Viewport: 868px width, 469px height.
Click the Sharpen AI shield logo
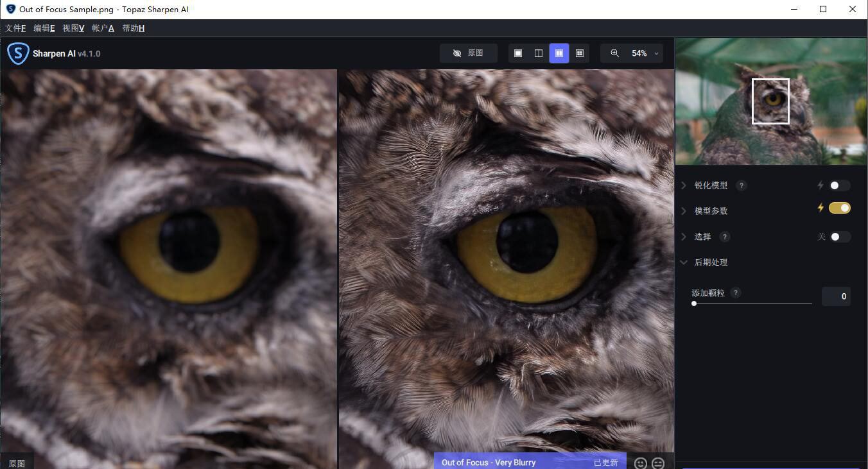coord(18,53)
